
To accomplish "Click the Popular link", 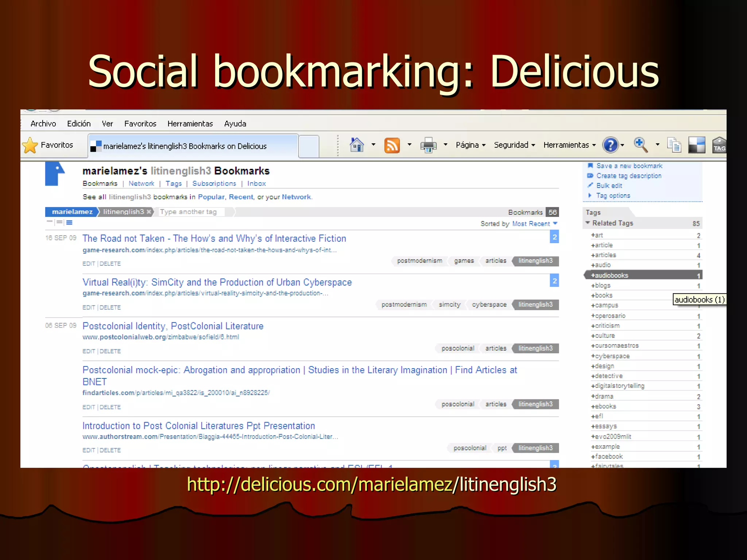I will point(211,197).
